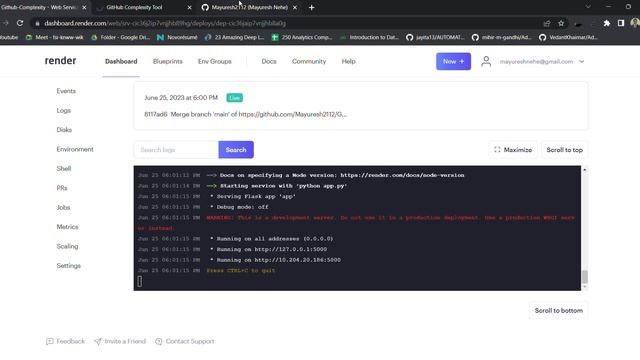The width and height of the screenshot is (640, 360).
Task: Open jayita13/AUTOMAT... GitHub bookmark
Action: tap(436, 37)
